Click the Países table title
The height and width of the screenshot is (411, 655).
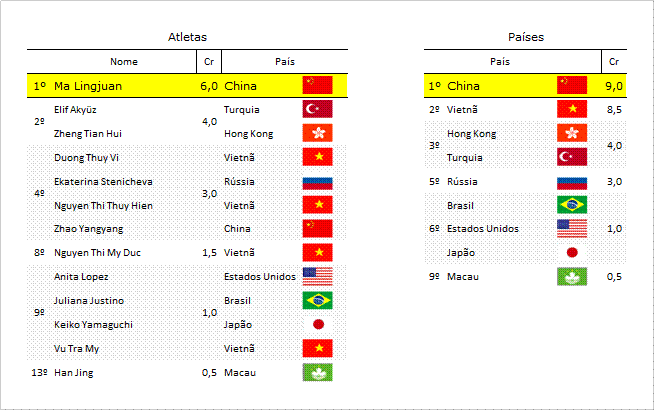tap(526, 37)
